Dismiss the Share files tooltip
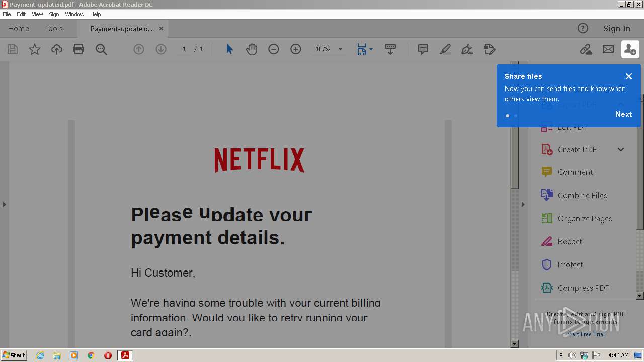644x362 pixels. point(629,76)
